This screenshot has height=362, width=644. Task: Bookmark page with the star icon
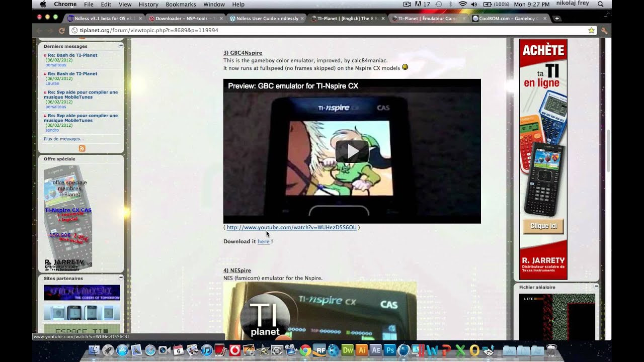591,30
